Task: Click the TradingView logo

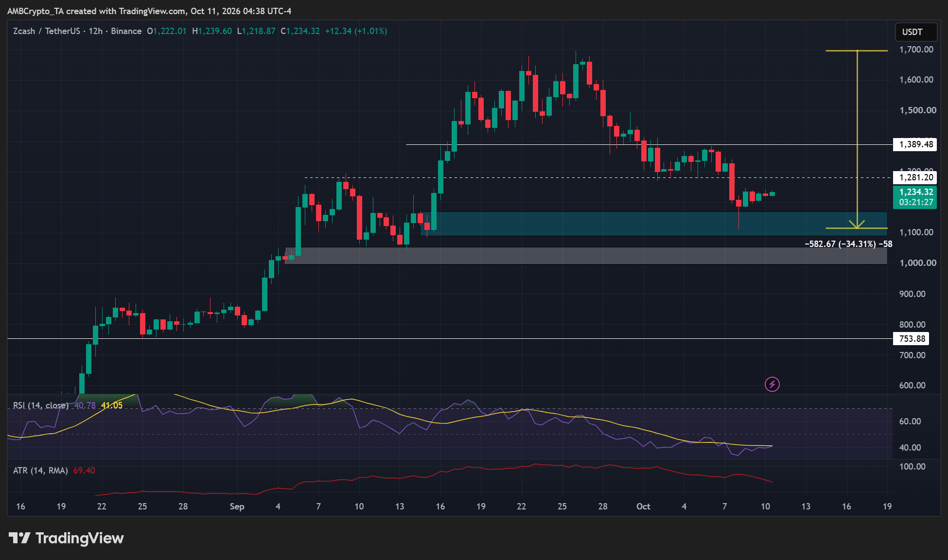Action: click(x=66, y=538)
